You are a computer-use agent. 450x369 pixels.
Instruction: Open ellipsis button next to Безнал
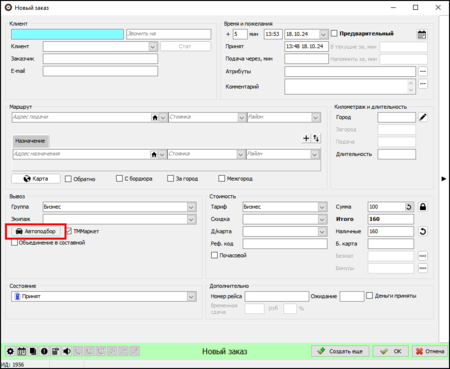(x=423, y=256)
